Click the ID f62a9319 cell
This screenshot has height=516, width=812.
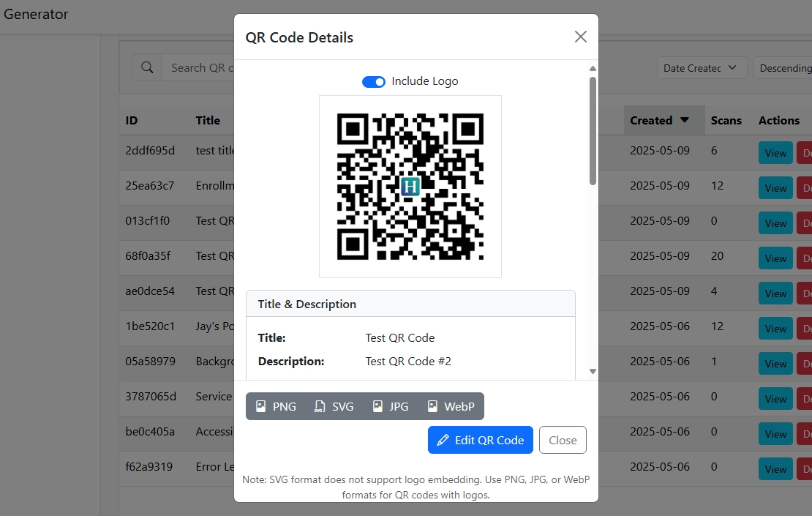(149, 467)
